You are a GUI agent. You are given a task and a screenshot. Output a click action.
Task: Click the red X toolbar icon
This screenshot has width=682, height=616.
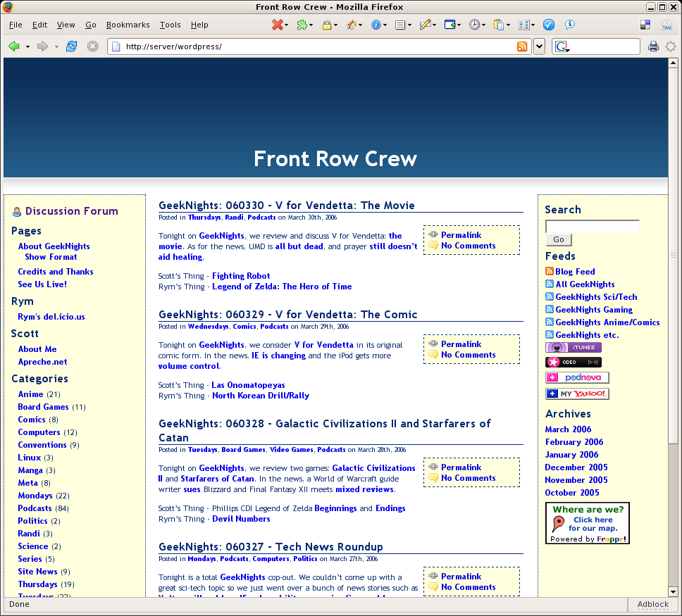(x=277, y=25)
